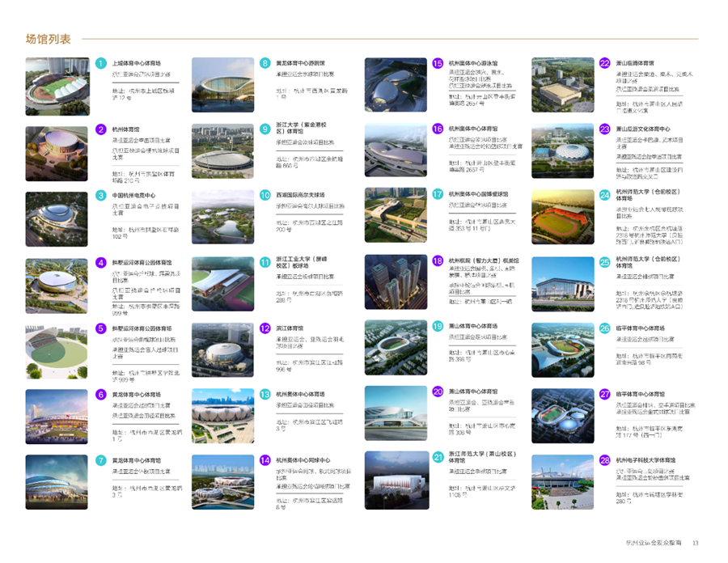
Task: Select the 场馆列表 page heading
Action: click(x=49, y=39)
